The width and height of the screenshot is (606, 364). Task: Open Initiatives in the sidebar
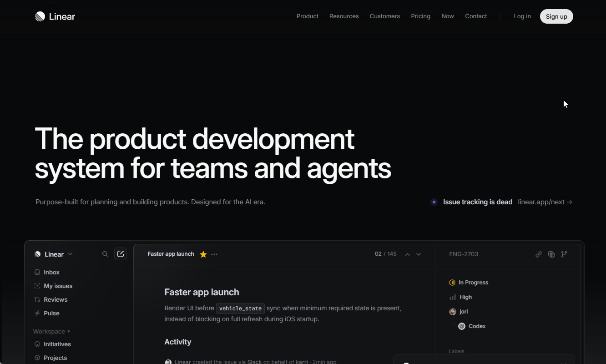click(x=53, y=344)
